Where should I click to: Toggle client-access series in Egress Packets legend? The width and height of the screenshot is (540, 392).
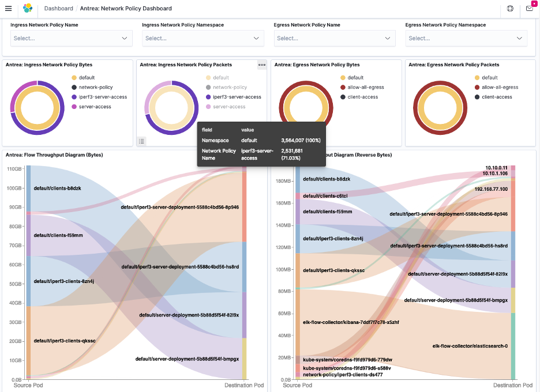tap(497, 97)
